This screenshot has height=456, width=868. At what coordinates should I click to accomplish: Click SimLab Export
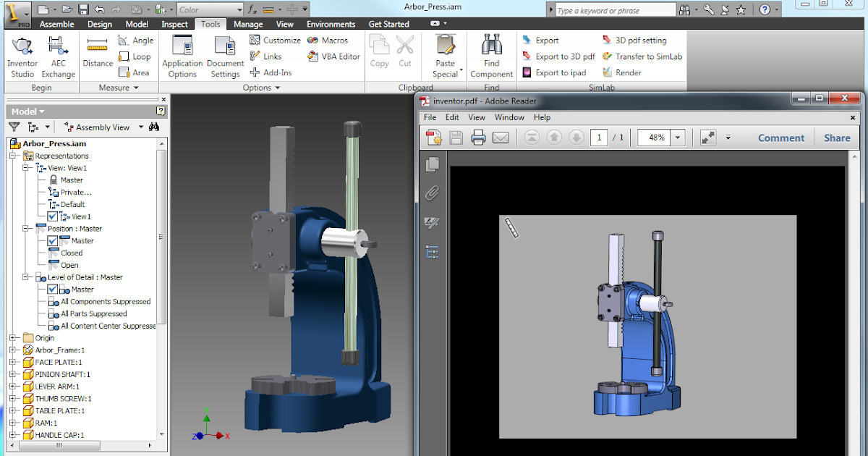tap(540, 41)
